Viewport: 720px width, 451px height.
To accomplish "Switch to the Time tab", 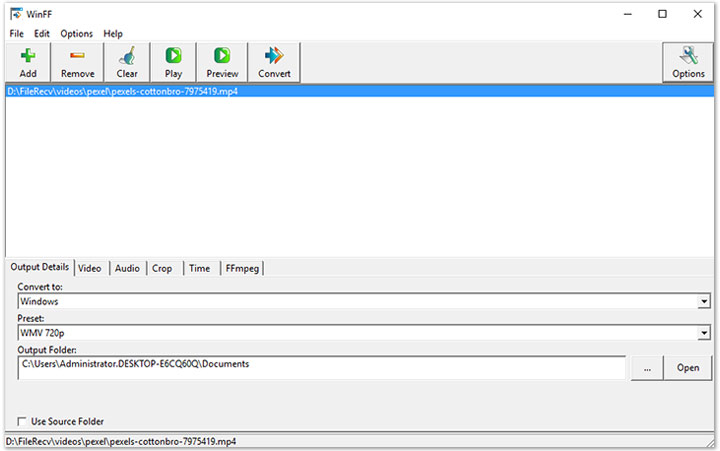I will tap(199, 268).
